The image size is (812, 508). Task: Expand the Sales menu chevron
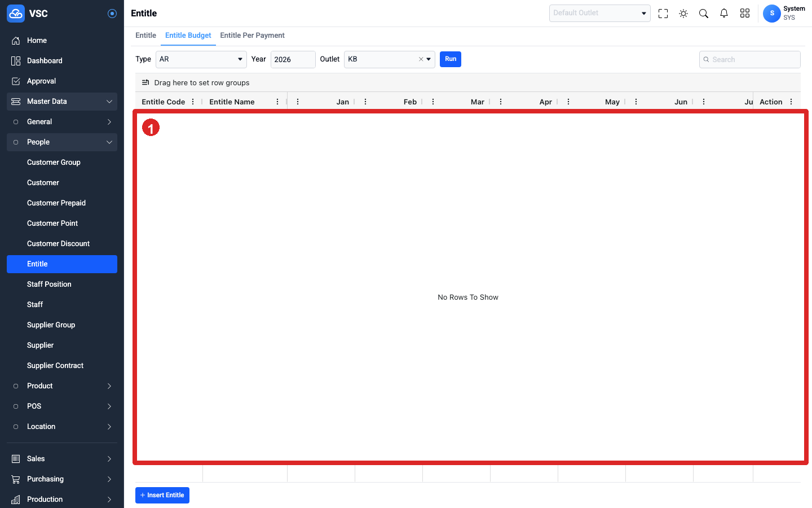(x=109, y=459)
